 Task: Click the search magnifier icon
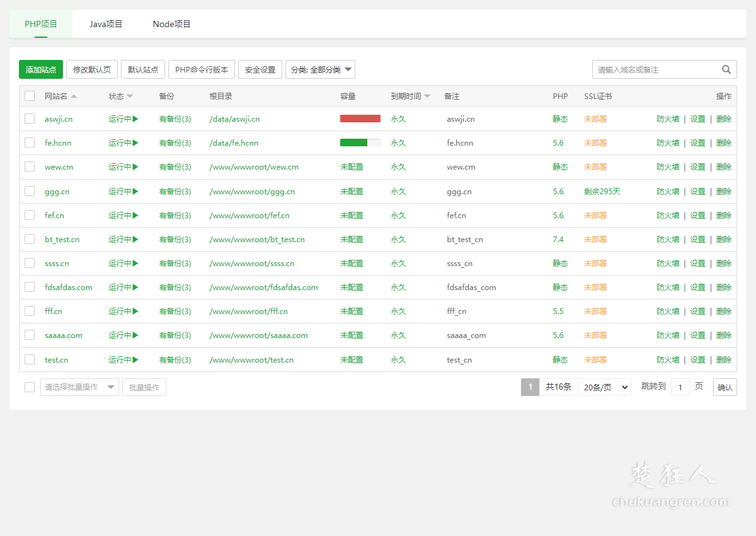click(x=726, y=69)
